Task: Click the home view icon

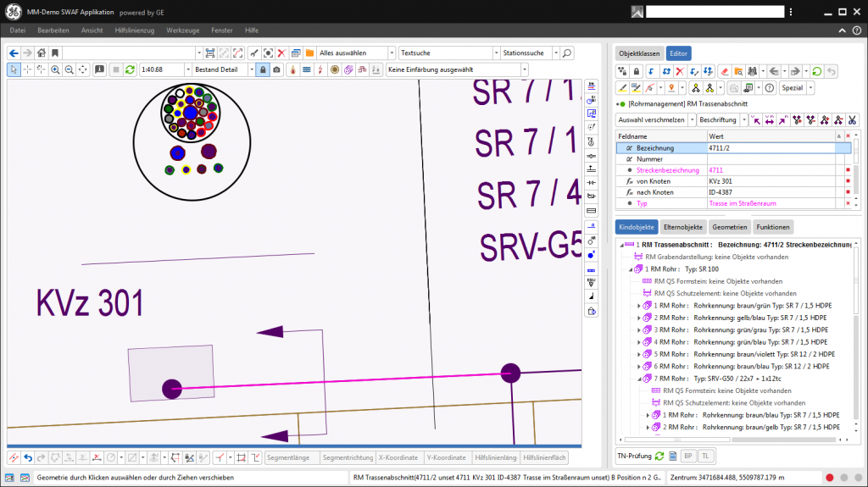Action: [x=41, y=53]
